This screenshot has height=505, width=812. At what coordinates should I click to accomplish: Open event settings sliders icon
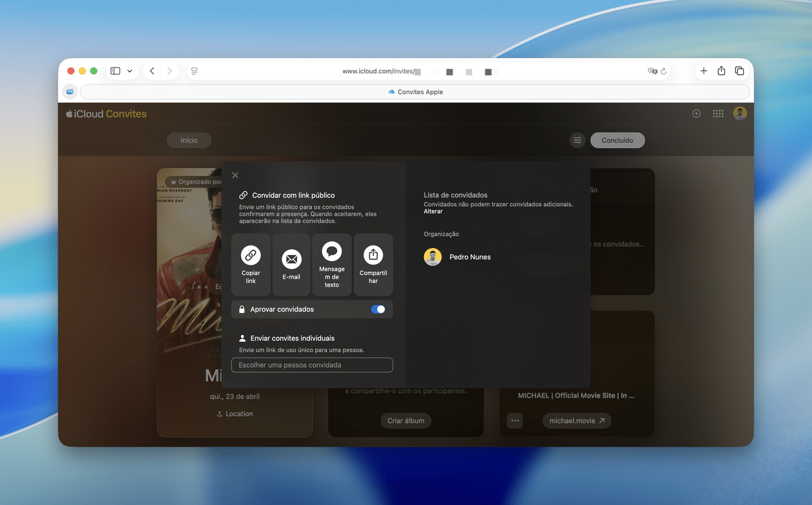click(x=577, y=140)
